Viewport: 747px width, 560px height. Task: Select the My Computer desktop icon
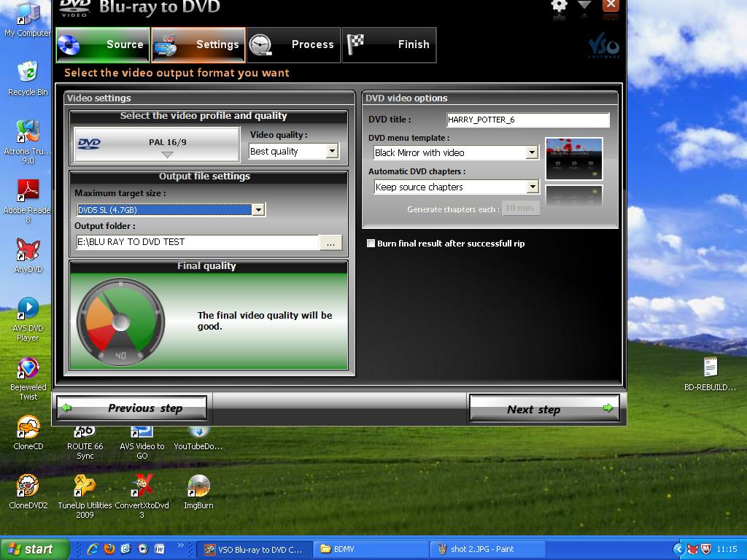click(x=28, y=20)
